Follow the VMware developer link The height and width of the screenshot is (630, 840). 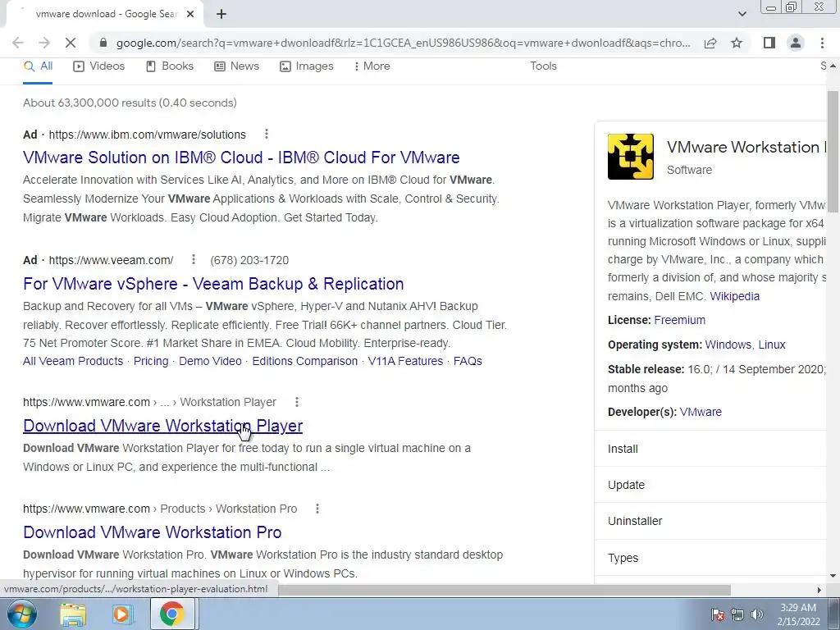pyautogui.click(x=701, y=412)
